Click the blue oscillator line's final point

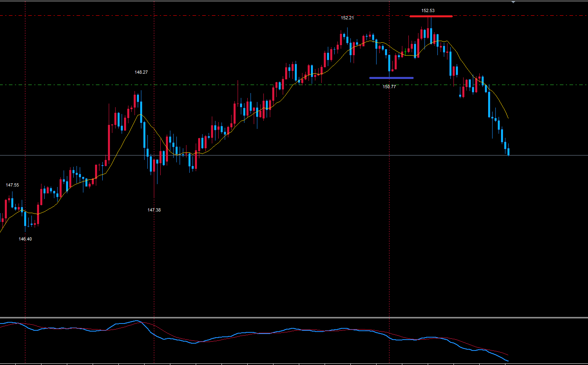[508, 361]
